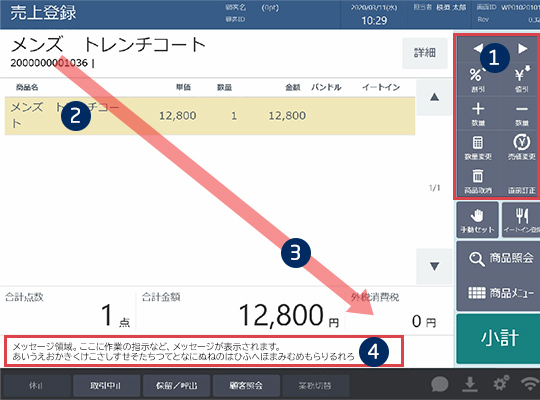Tap the 手動セット hand icon
This screenshot has height=400, width=540.
[x=477, y=220]
